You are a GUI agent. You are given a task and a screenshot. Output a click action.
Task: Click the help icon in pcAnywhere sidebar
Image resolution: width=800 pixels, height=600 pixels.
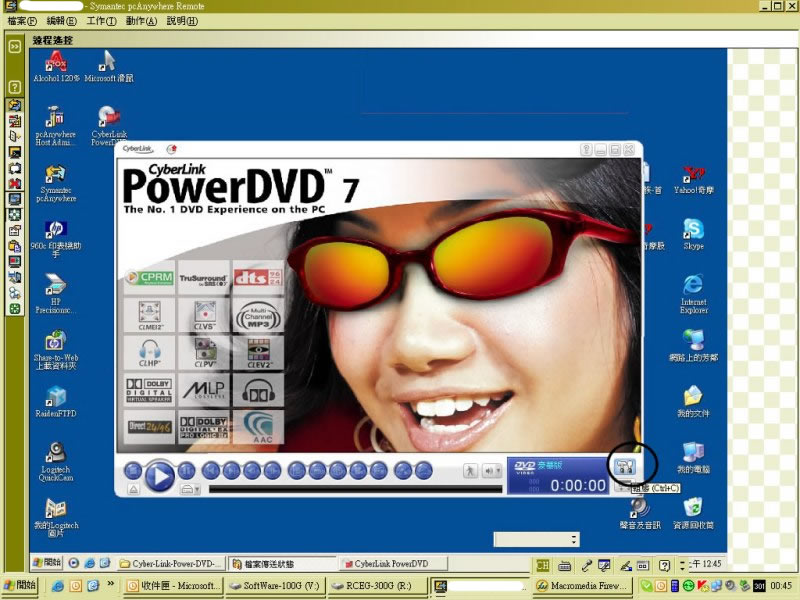[x=15, y=87]
